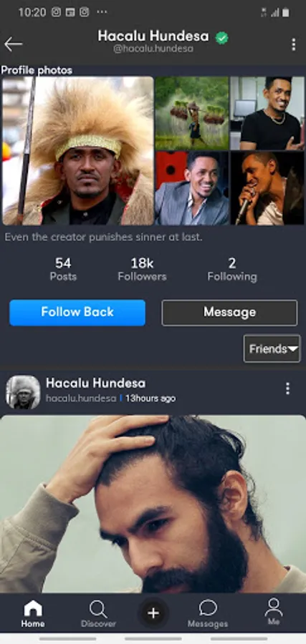Tap the verified badge next to Hacalu Hundesa

[221, 38]
